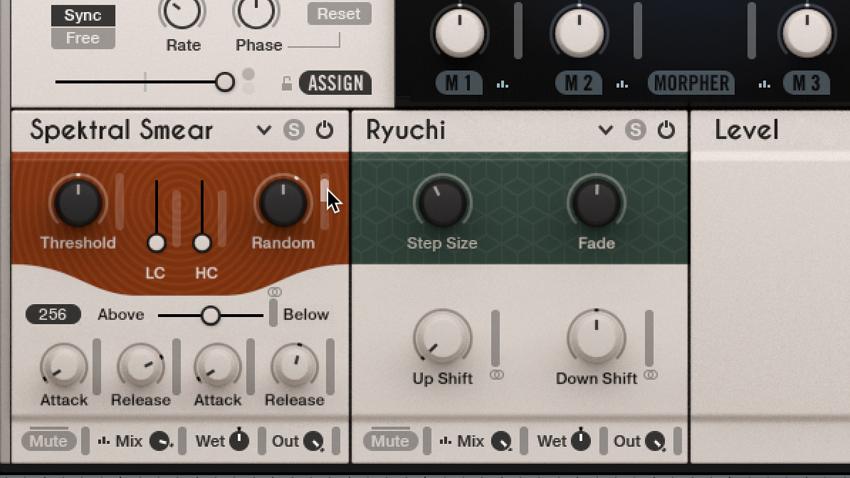Viewport: 850px width, 478px height.
Task: Click the MORPHER button
Action: click(691, 83)
